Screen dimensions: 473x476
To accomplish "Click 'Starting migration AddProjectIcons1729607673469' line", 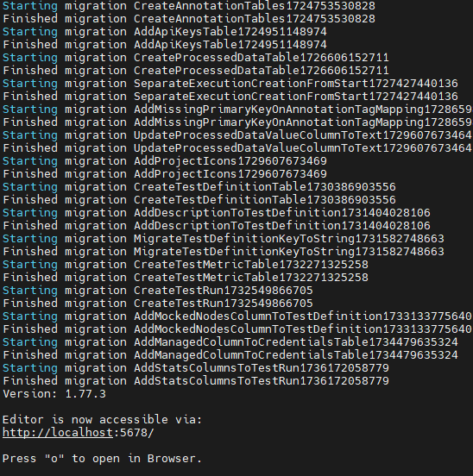I will [165, 161].
